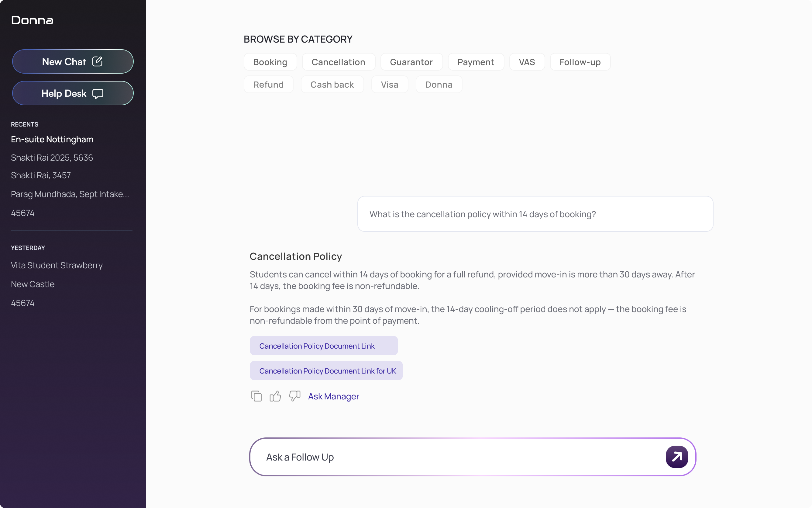Open 45674 chat under Recents
This screenshot has width=812, height=508.
23,213
